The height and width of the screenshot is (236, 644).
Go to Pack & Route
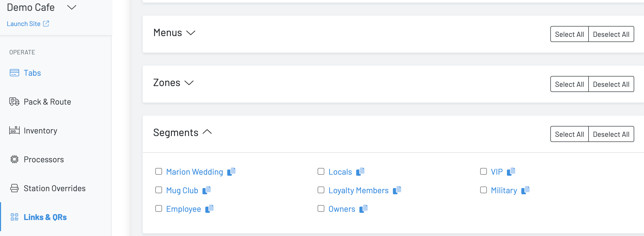[47, 102]
